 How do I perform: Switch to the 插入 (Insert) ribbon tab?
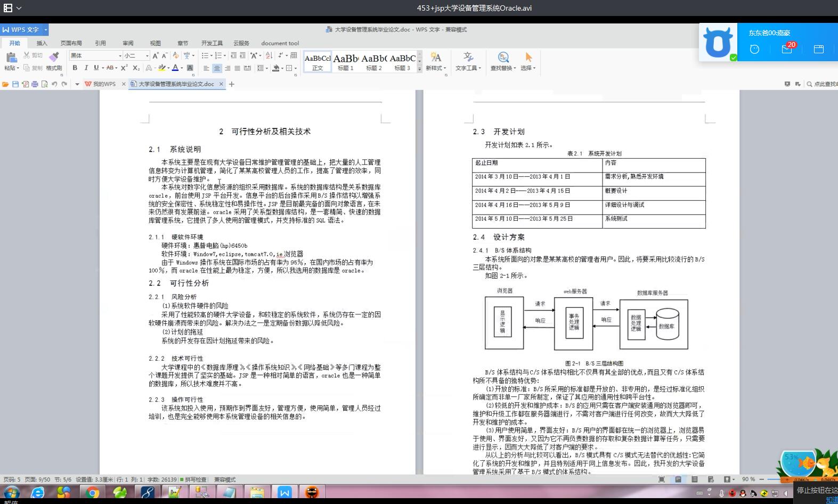pyautogui.click(x=42, y=43)
